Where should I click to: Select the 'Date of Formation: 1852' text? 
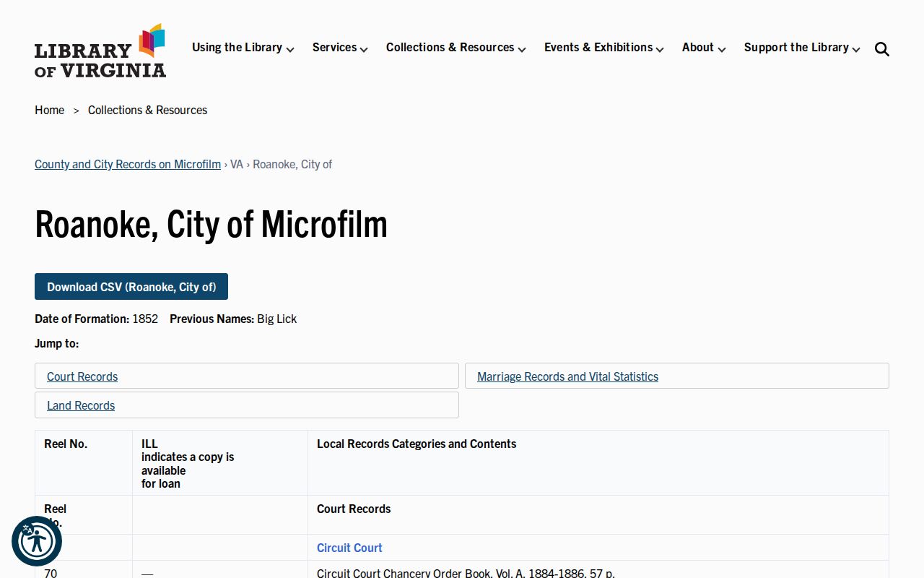pyautogui.click(x=96, y=319)
